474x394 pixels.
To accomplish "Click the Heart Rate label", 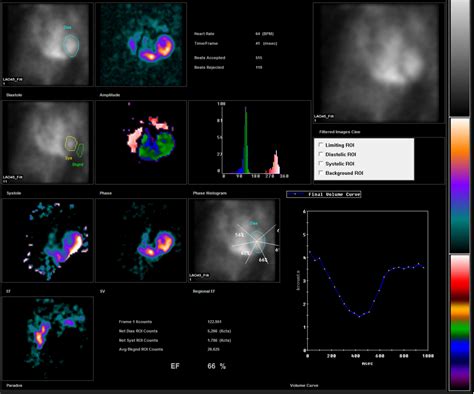I will (204, 34).
